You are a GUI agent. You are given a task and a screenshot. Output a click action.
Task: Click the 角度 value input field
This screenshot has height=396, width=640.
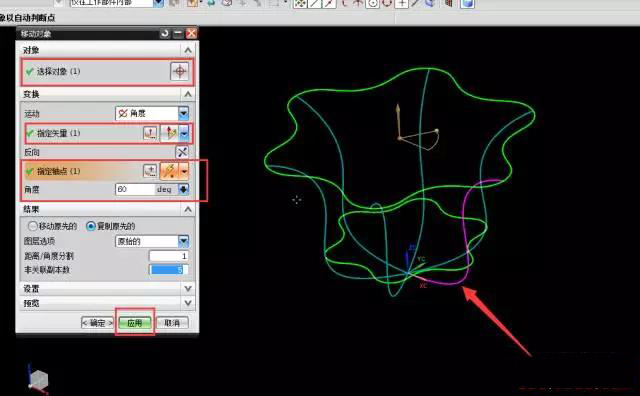135,189
